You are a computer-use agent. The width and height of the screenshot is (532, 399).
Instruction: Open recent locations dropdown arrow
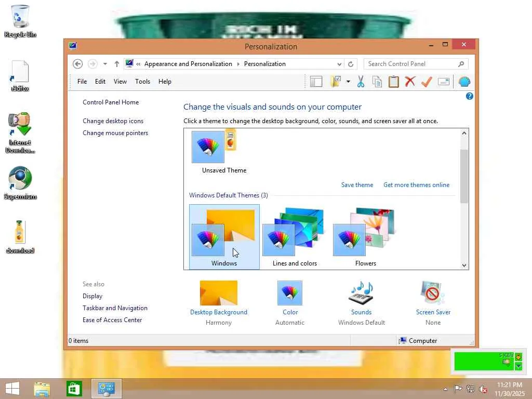point(105,64)
